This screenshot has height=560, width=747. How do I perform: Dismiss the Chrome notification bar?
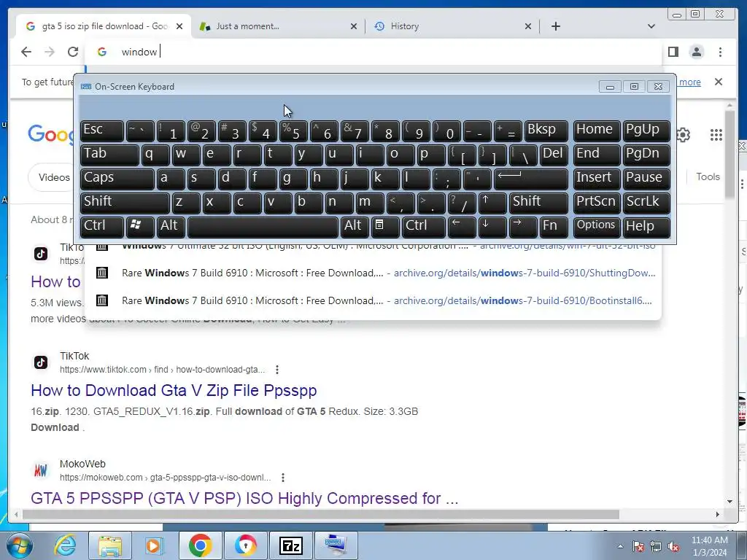719,82
